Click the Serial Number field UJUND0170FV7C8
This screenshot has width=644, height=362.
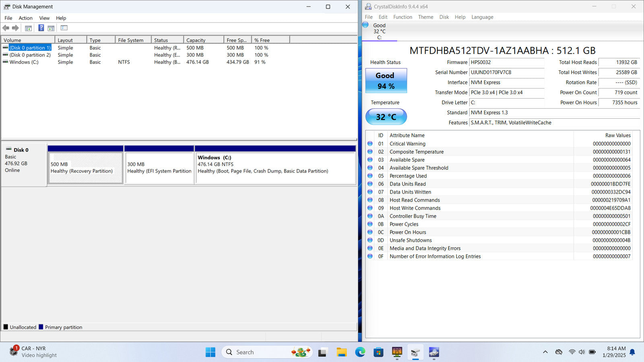click(x=507, y=72)
